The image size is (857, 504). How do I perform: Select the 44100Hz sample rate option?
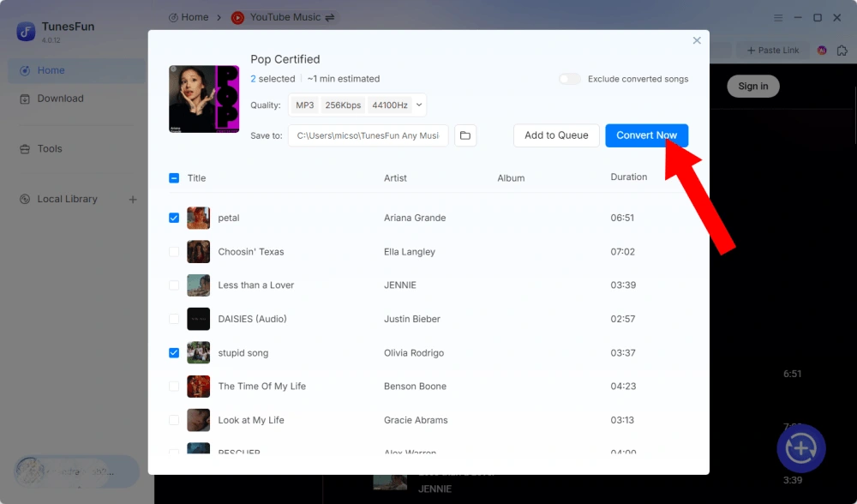coord(390,105)
